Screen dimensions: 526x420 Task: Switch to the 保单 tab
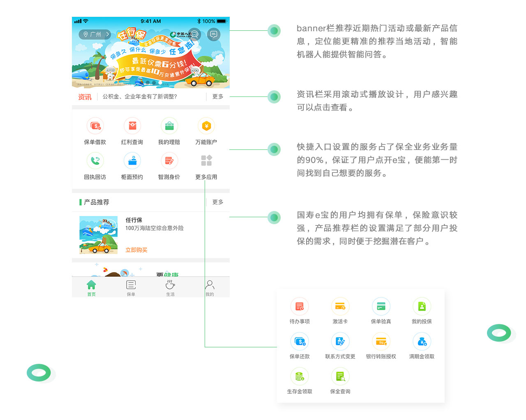pyautogui.click(x=131, y=287)
